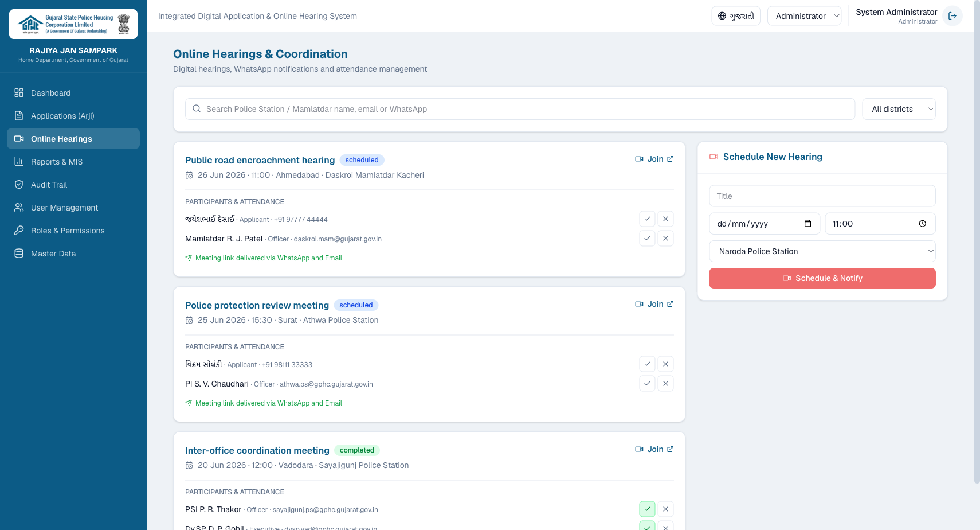
Task: Open the Dashboard page
Action: [73, 93]
